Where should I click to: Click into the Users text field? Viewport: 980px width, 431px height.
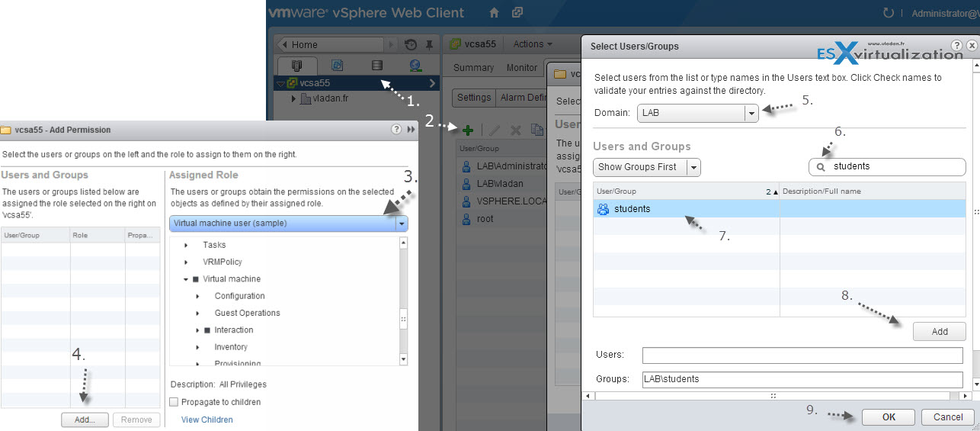pos(802,355)
